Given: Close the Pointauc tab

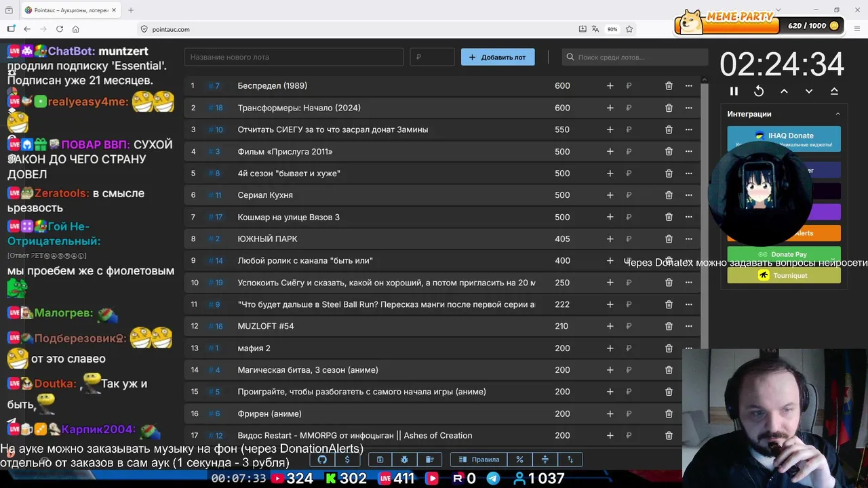Looking at the screenshot, I should click(x=114, y=10).
